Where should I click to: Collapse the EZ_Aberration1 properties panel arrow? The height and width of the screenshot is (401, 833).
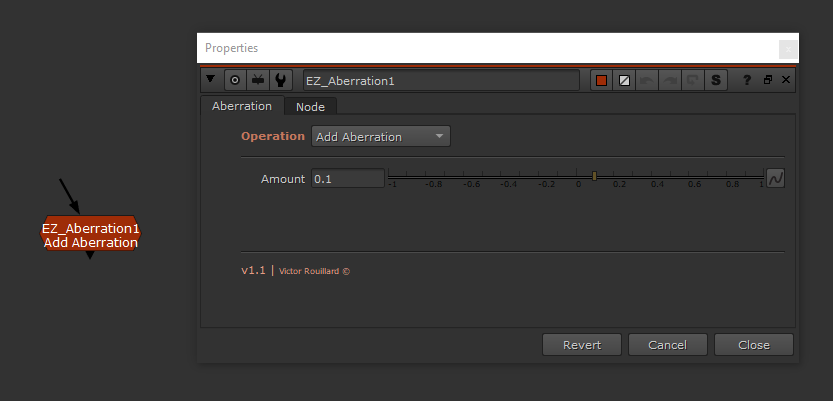coord(211,79)
